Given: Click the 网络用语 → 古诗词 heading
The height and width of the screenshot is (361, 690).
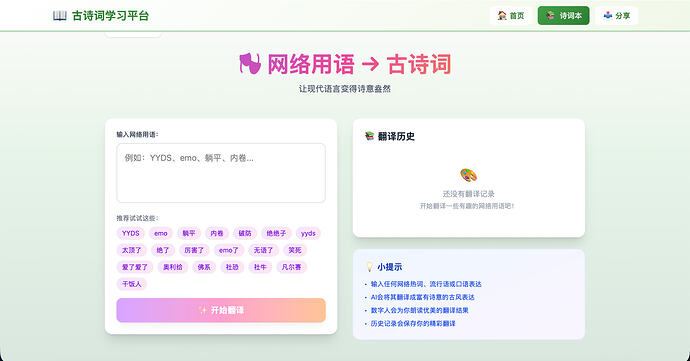Looking at the screenshot, I should coord(359,64).
